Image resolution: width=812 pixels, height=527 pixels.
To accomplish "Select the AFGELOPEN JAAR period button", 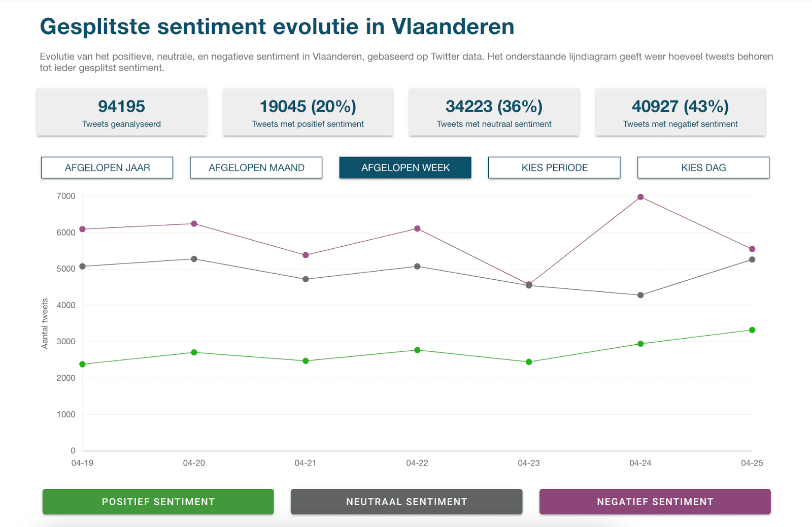I will click(107, 168).
